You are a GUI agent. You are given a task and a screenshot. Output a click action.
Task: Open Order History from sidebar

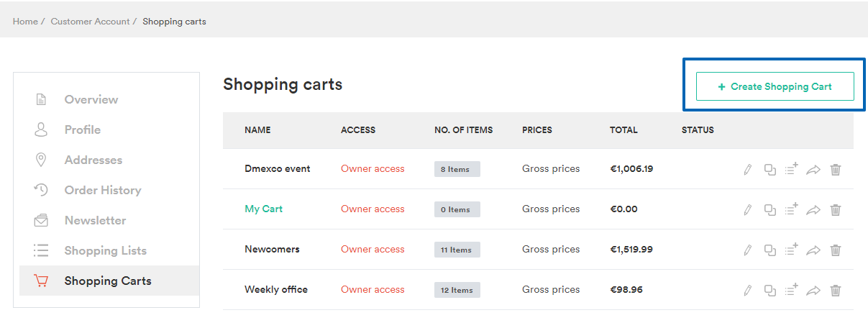tap(103, 190)
